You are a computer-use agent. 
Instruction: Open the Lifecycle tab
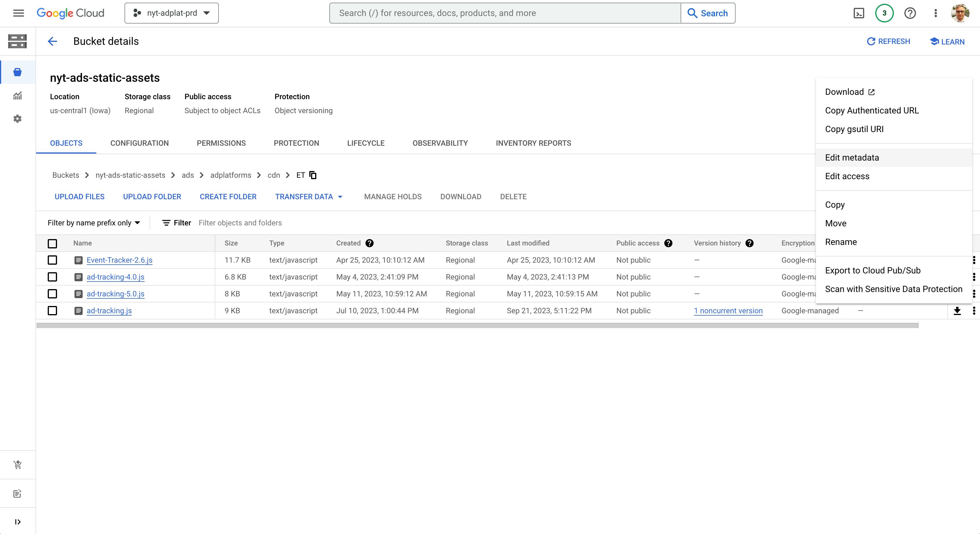[x=366, y=143]
